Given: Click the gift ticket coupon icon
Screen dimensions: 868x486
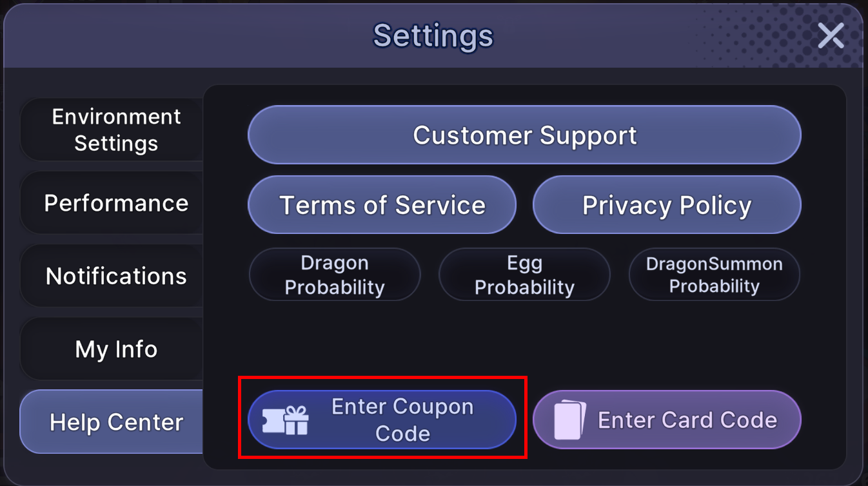Looking at the screenshot, I should point(286,420).
